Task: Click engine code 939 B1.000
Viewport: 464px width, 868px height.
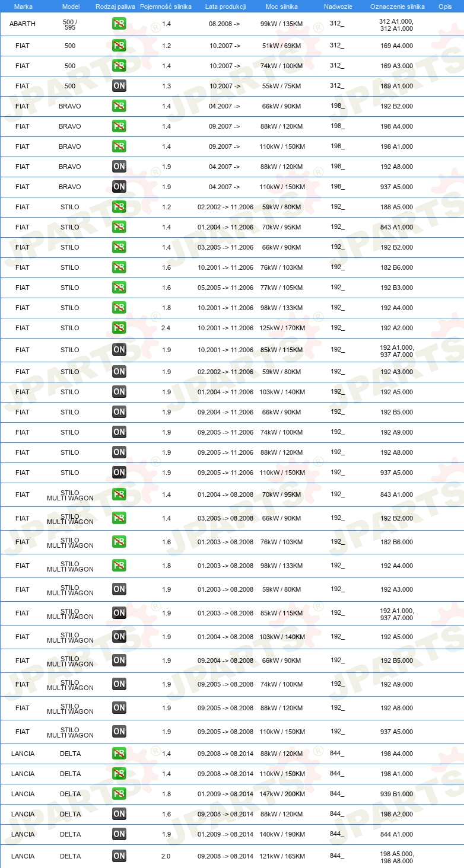Action: 396,794
